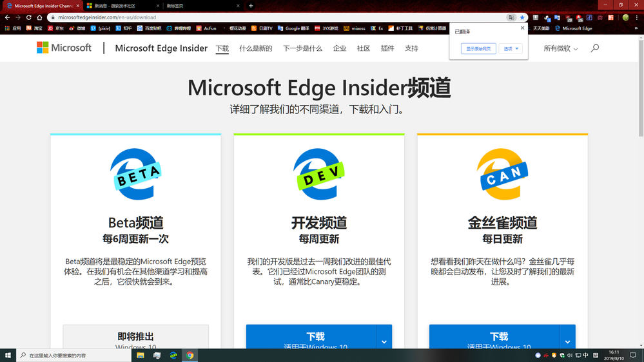644x362 pixels.
Task: Switch to the 新标签页 tab
Action: [202, 6]
